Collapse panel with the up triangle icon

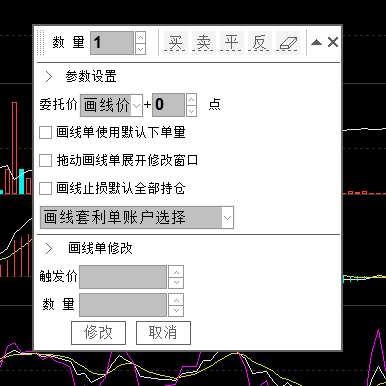(316, 42)
